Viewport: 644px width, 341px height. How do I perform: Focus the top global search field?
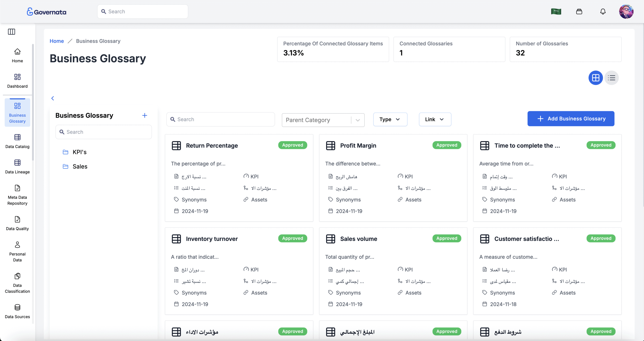143,12
